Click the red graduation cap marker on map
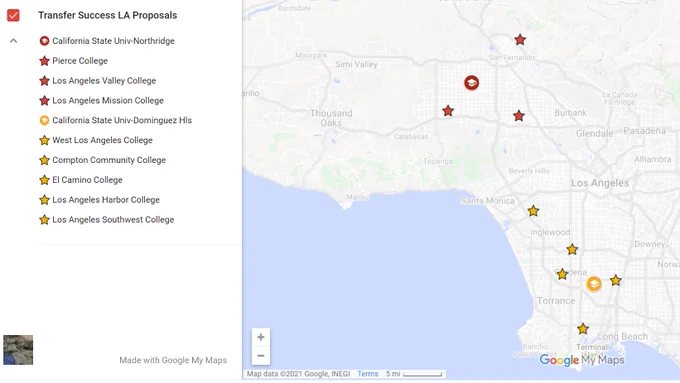The image size is (680, 383). pyautogui.click(x=471, y=82)
